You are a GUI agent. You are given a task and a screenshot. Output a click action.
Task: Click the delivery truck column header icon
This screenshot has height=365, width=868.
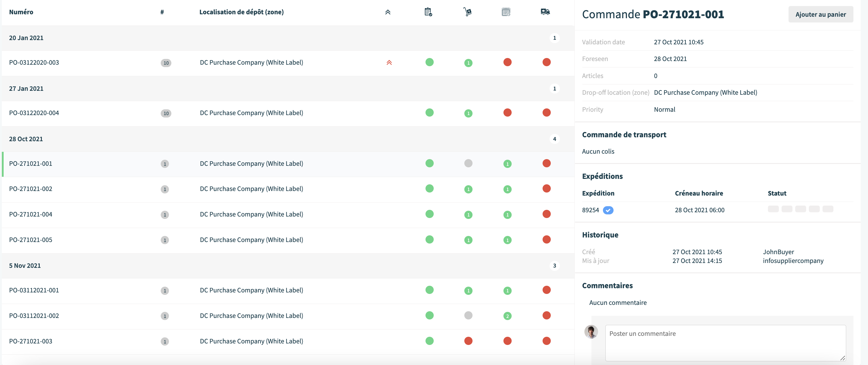pos(545,12)
